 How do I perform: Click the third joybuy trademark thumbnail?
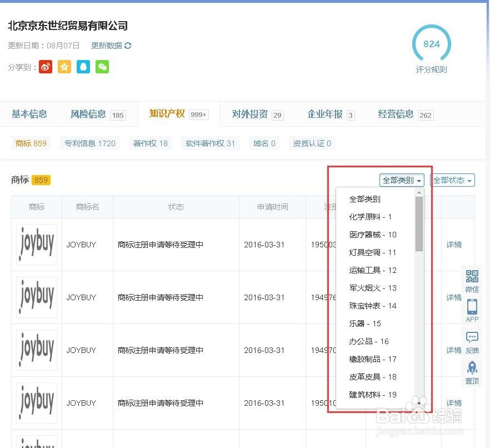[37, 350]
